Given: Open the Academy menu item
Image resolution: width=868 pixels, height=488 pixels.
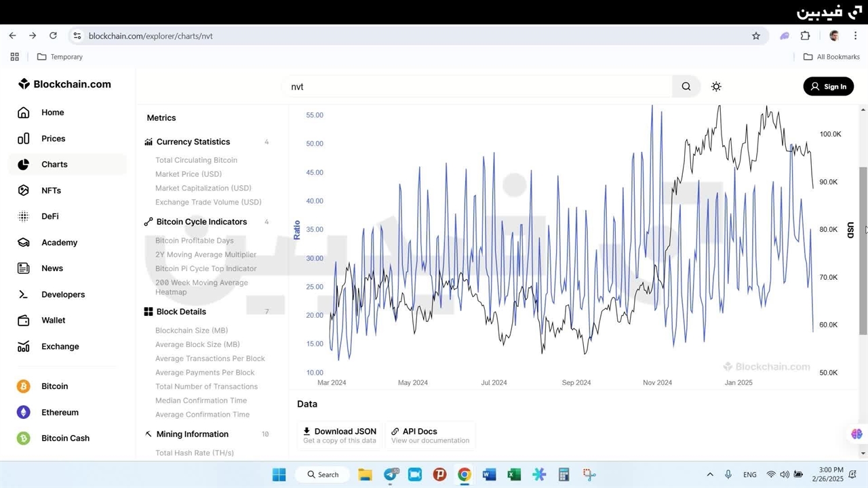Looking at the screenshot, I should (x=59, y=243).
